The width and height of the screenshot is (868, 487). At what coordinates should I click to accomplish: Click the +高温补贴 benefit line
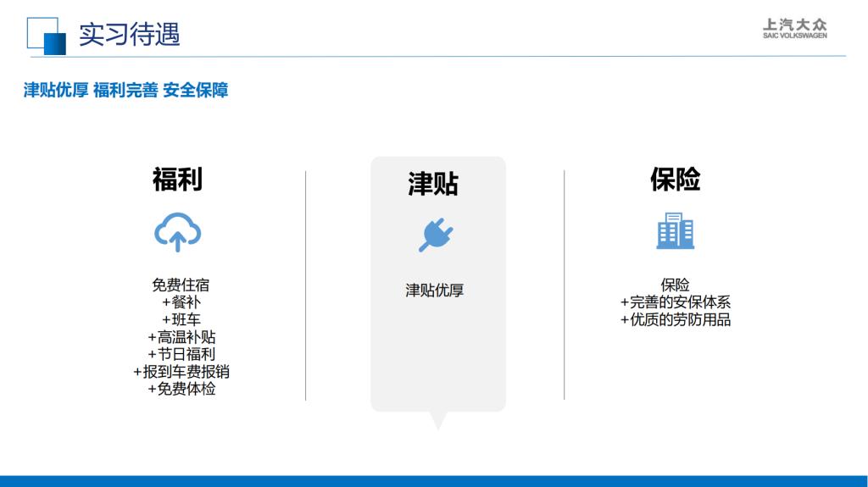click(181, 337)
